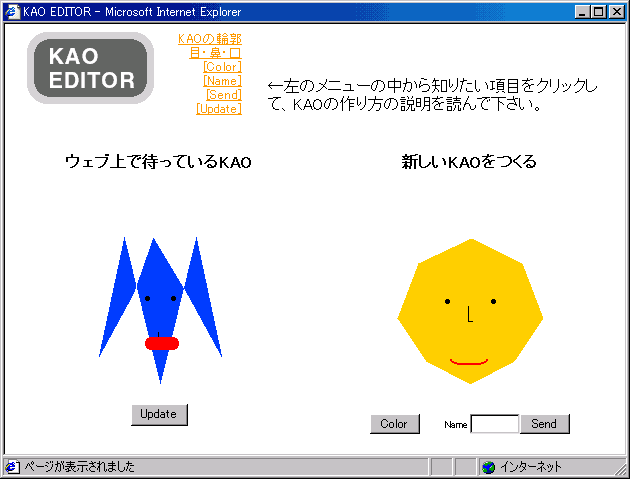Open the [Send] menu link
630x479 pixels.
[x=223, y=95]
